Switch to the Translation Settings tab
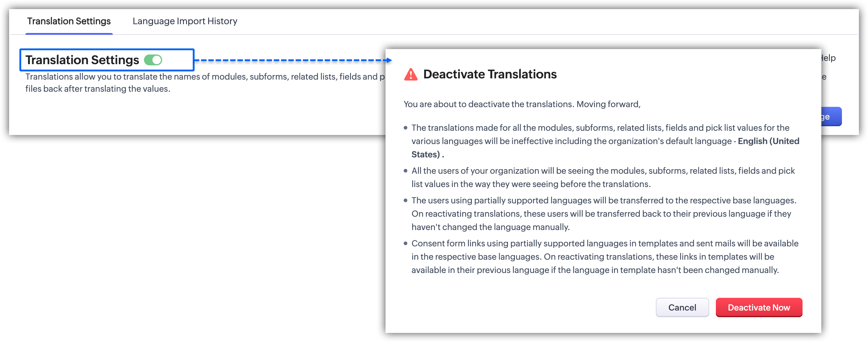The width and height of the screenshot is (868, 342). [69, 21]
